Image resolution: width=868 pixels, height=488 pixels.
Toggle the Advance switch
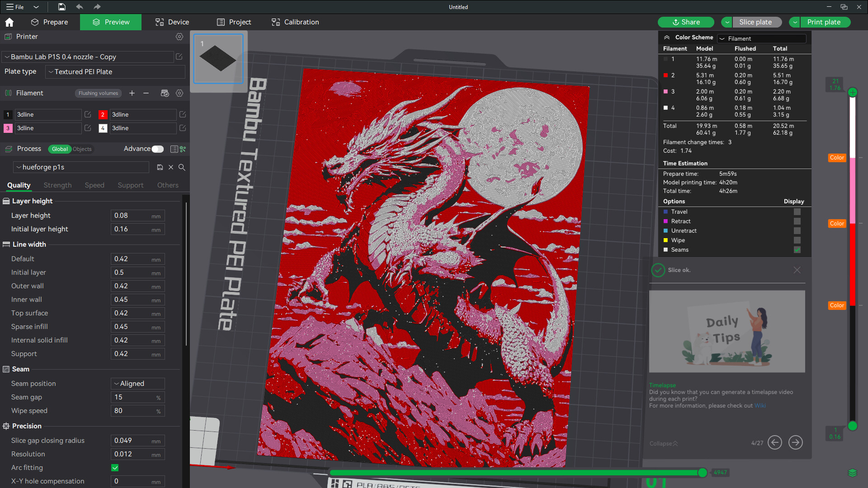(x=157, y=149)
